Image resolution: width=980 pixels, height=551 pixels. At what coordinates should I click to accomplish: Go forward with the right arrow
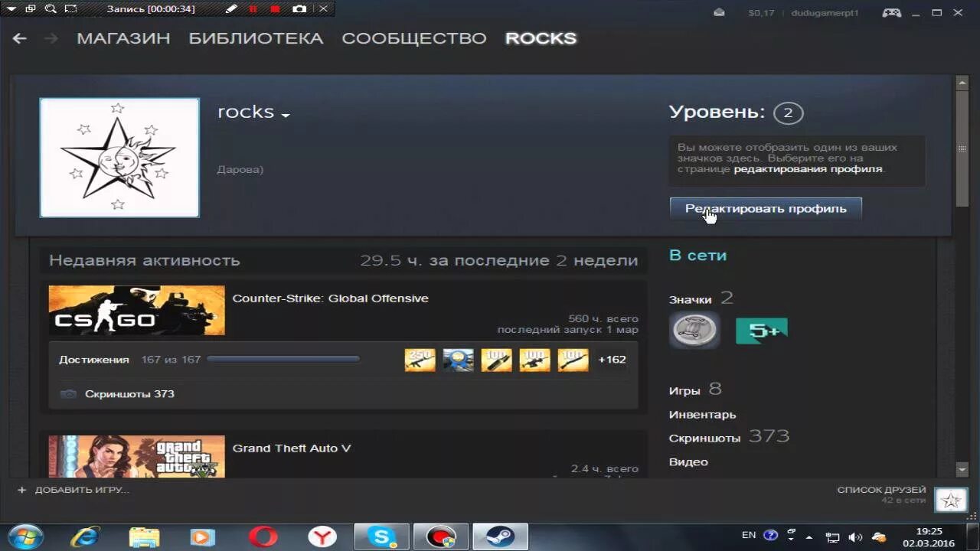point(51,38)
